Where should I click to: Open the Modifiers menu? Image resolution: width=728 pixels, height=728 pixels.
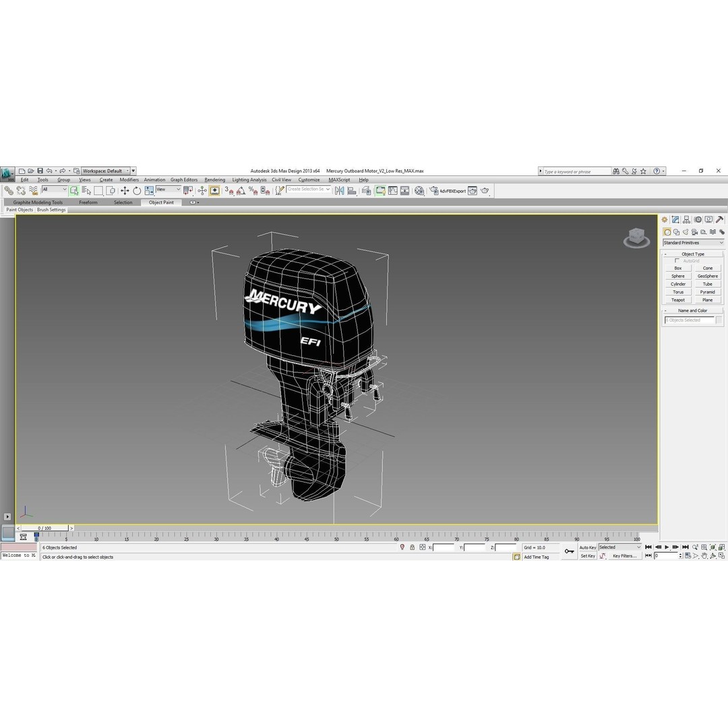(129, 180)
